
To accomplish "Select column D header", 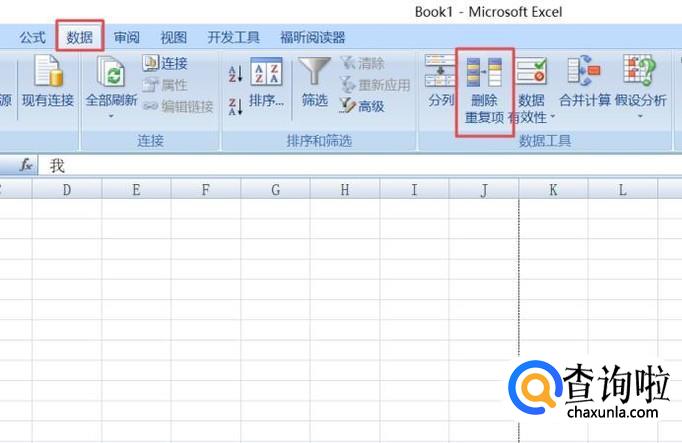I will [x=67, y=190].
